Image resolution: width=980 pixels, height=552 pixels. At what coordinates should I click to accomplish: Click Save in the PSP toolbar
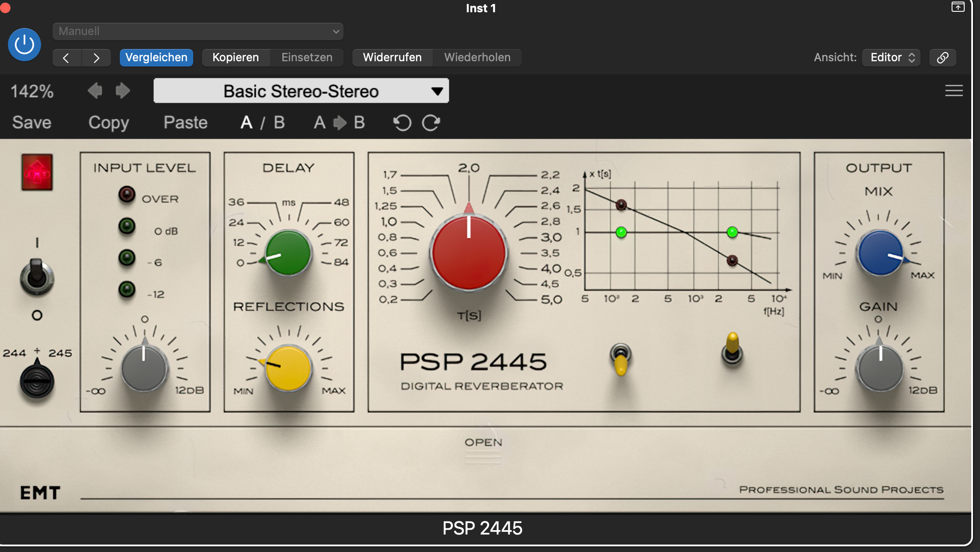pyautogui.click(x=31, y=122)
